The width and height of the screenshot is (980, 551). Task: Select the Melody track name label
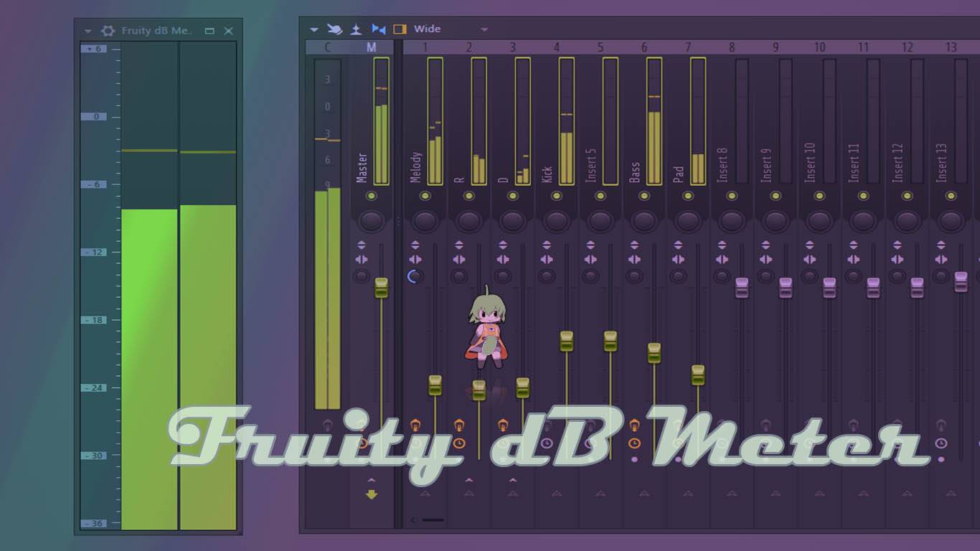[x=415, y=168]
